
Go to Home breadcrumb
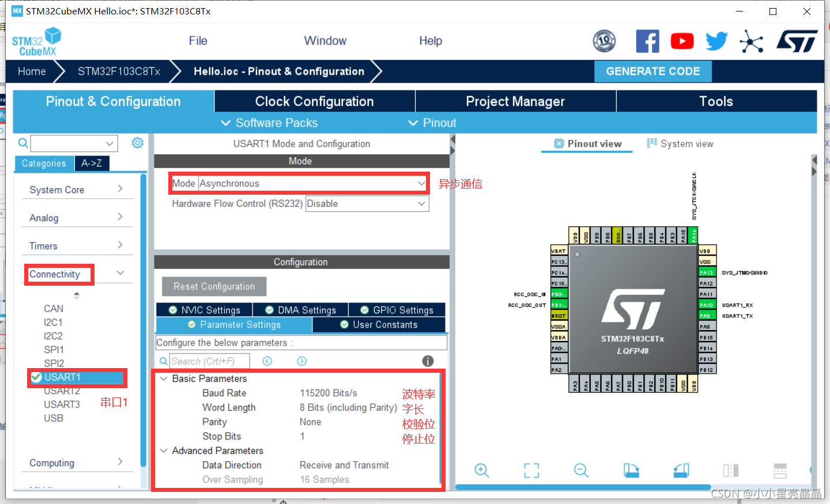pyautogui.click(x=32, y=71)
